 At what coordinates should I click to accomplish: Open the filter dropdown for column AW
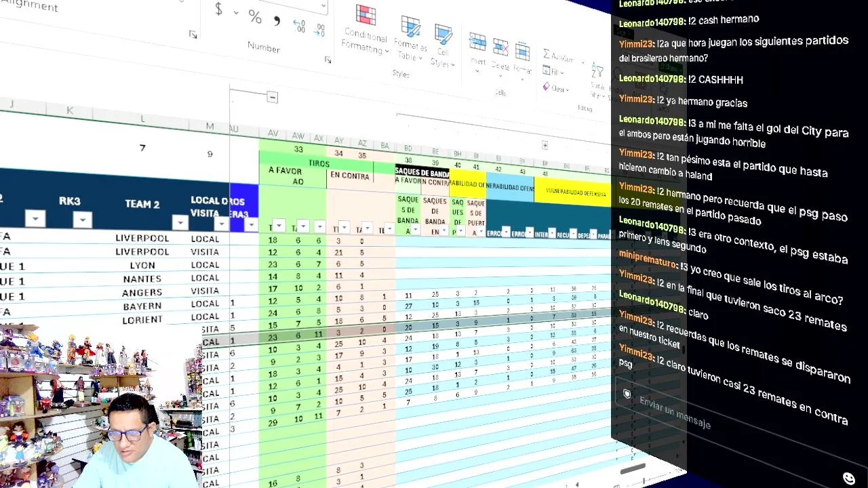[x=303, y=226]
